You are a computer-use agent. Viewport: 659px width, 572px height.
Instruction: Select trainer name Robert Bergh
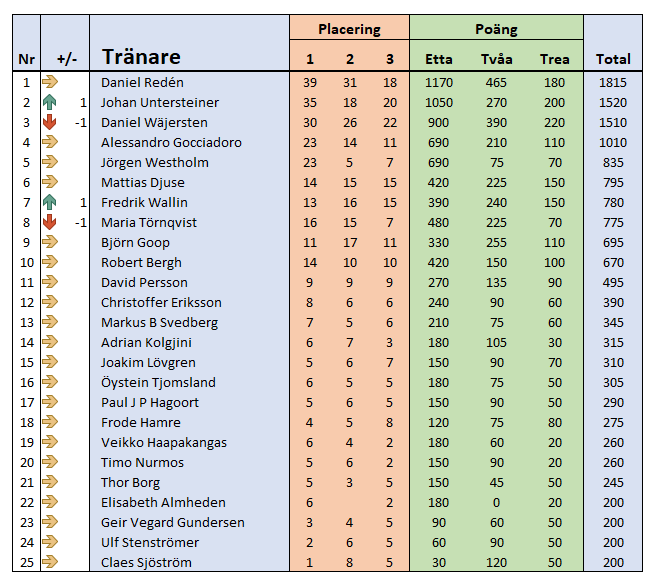pos(142,262)
